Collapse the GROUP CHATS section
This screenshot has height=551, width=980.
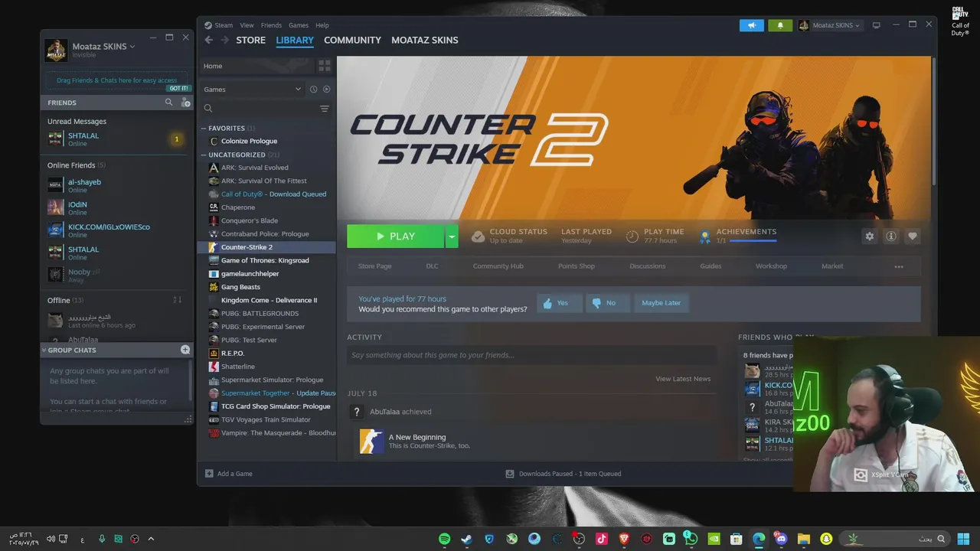click(45, 350)
